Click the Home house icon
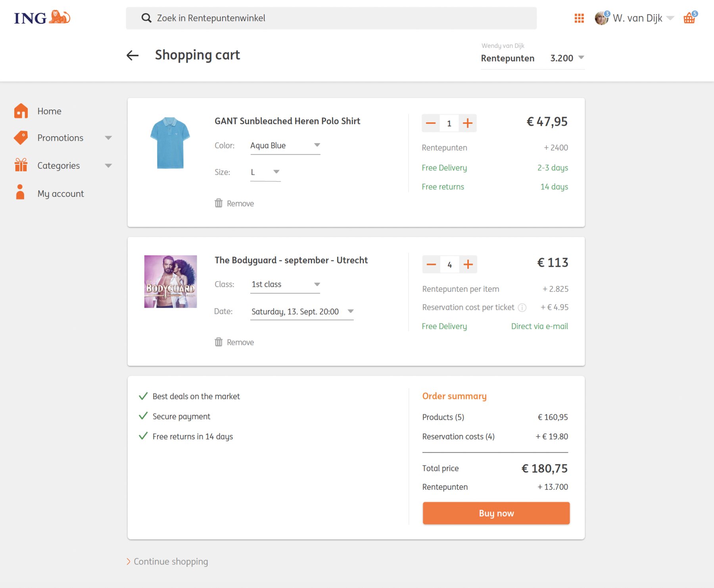The width and height of the screenshot is (714, 588). tap(21, 111)
